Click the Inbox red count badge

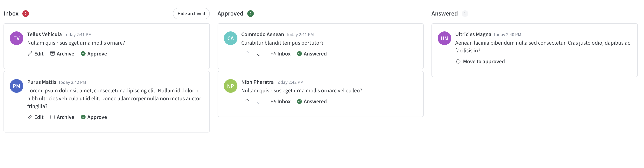[x=25, y=14]
